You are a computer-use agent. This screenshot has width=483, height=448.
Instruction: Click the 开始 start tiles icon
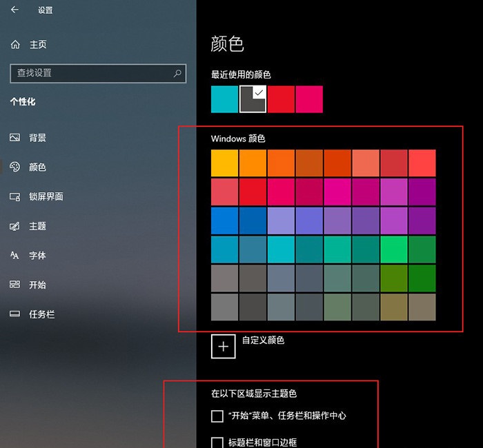(x=14, y=284)
